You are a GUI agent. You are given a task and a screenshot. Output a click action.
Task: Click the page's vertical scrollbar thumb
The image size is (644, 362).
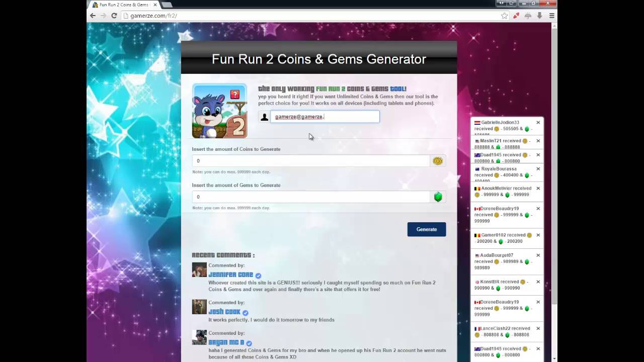(x=554, y=166)
